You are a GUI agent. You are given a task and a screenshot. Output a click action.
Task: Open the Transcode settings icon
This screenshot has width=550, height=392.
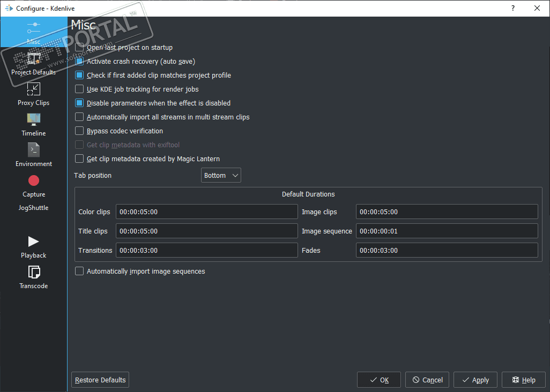pyautogui.click(x=34, y=272)
